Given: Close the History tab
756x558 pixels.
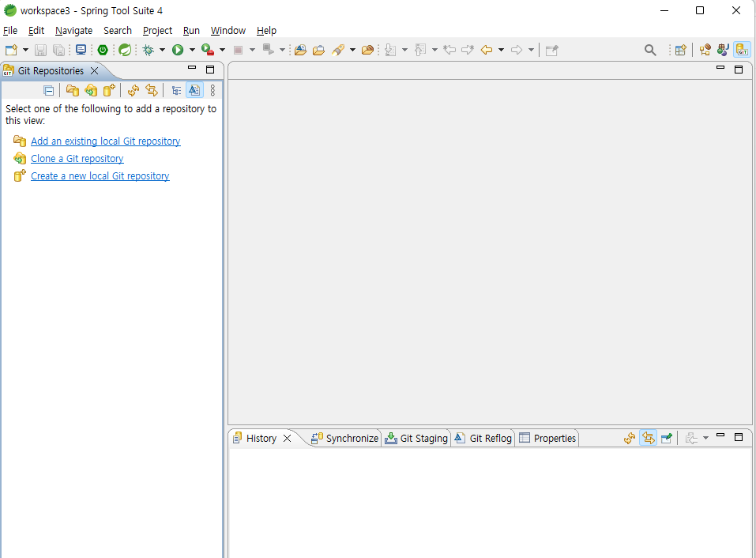Looking at the screenshot, I should (x=287, y=439).
